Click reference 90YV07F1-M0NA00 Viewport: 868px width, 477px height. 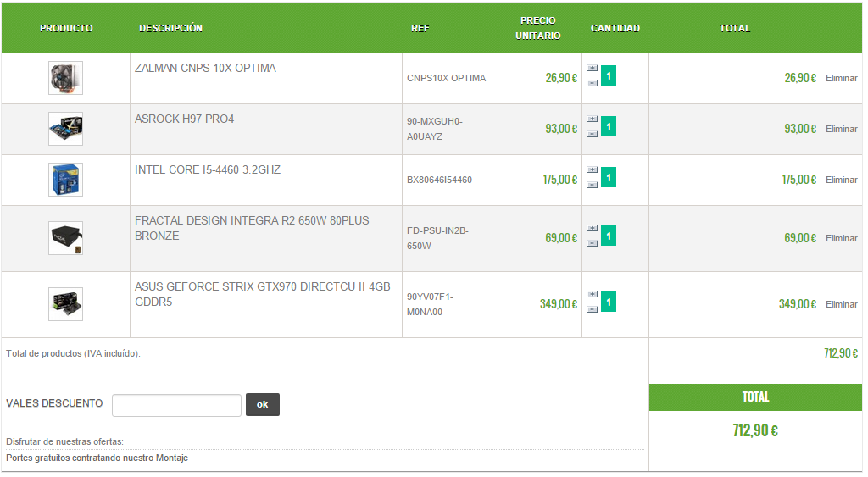click(430, 304)
